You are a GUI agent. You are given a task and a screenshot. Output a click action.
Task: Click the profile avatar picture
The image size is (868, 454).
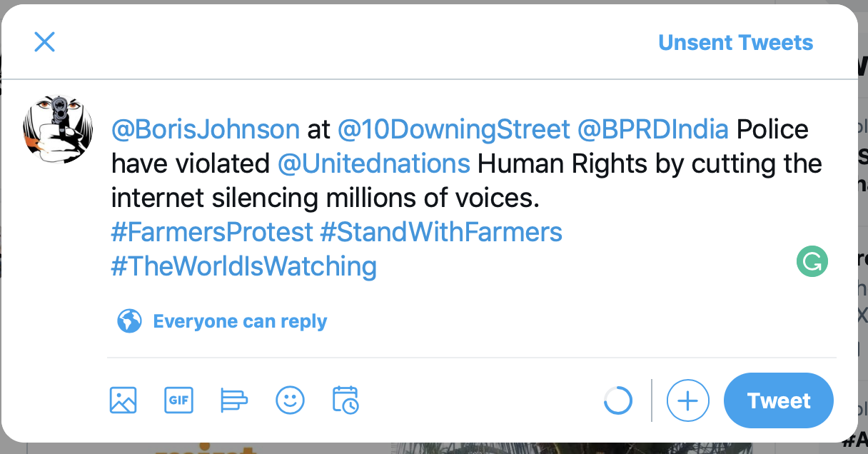58,129
